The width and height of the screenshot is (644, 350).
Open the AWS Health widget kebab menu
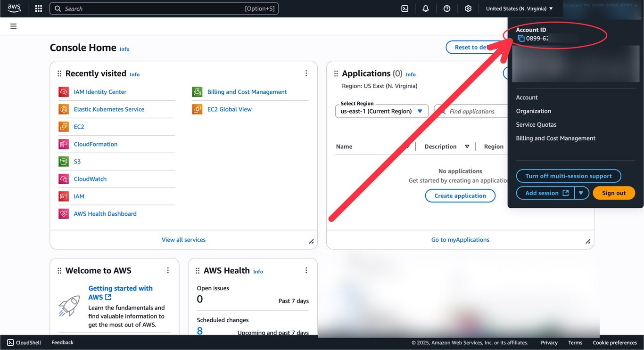[x=306, y=270]
